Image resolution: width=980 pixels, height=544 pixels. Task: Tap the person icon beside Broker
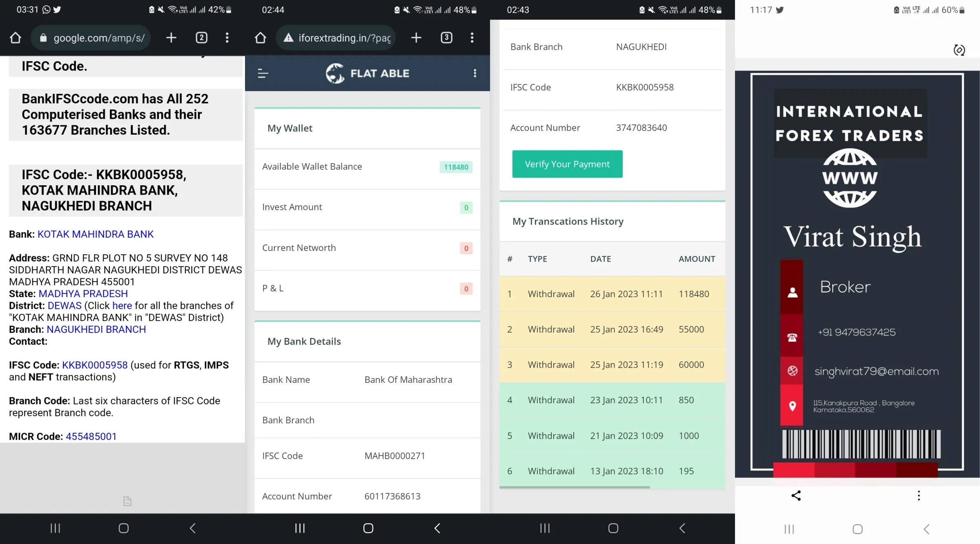pyautogui.click(x=792, y=292)
